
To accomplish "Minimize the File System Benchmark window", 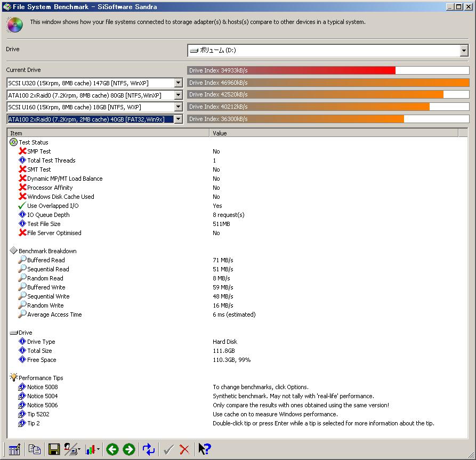I will pos(450,7).
